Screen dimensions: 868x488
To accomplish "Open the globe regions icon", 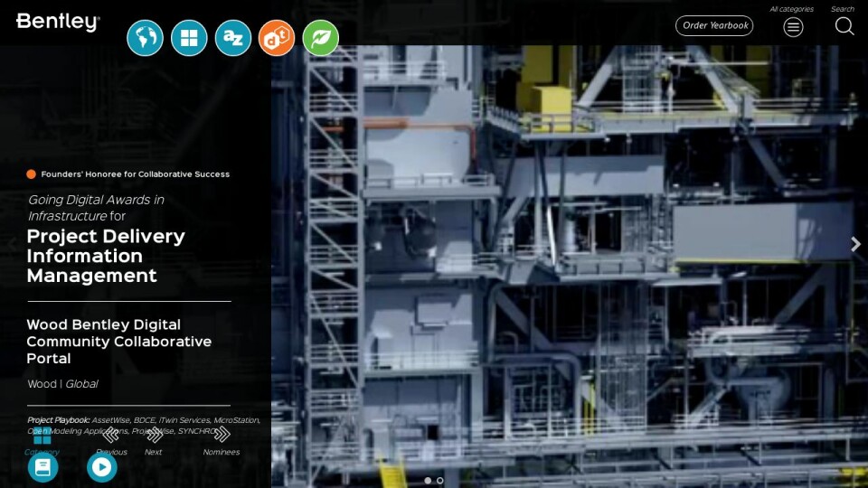I will click(145, 38).
